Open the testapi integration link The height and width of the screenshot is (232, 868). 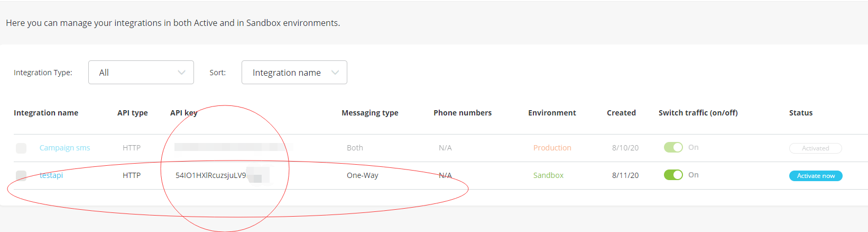pyautogui.click(x=51, y=175)
